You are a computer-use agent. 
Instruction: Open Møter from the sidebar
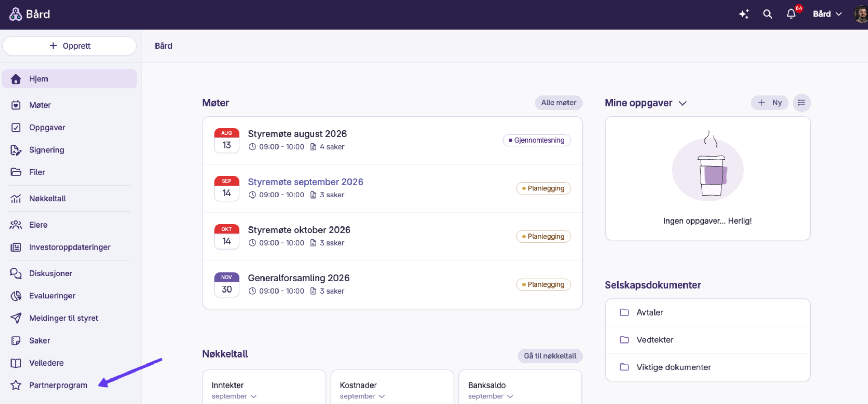click(70, 105)
